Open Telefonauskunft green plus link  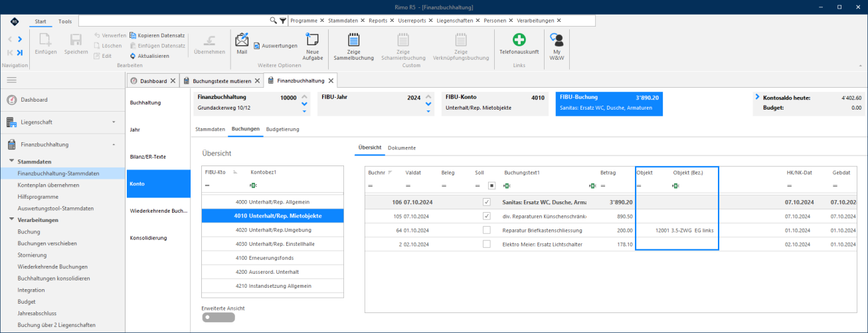point(519,39)
